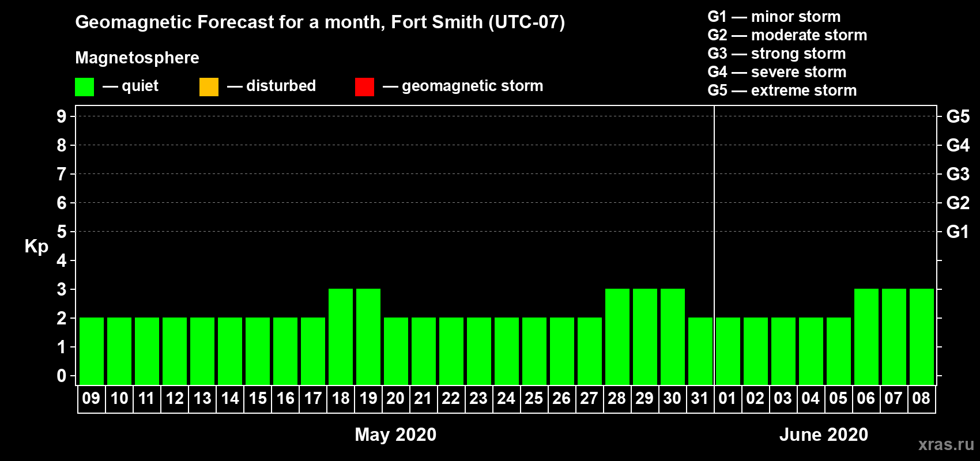
Task: Click the bar for May 30
Action: point(673,337)
